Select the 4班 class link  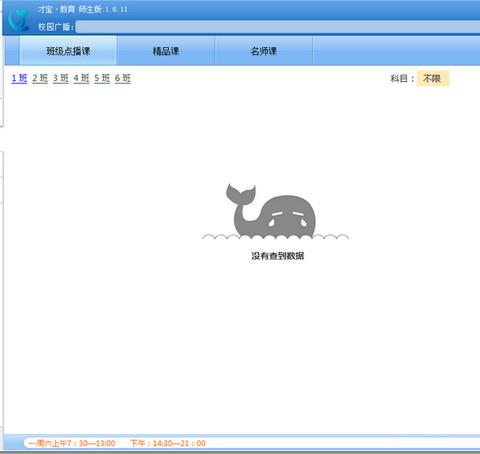point(81,78)
